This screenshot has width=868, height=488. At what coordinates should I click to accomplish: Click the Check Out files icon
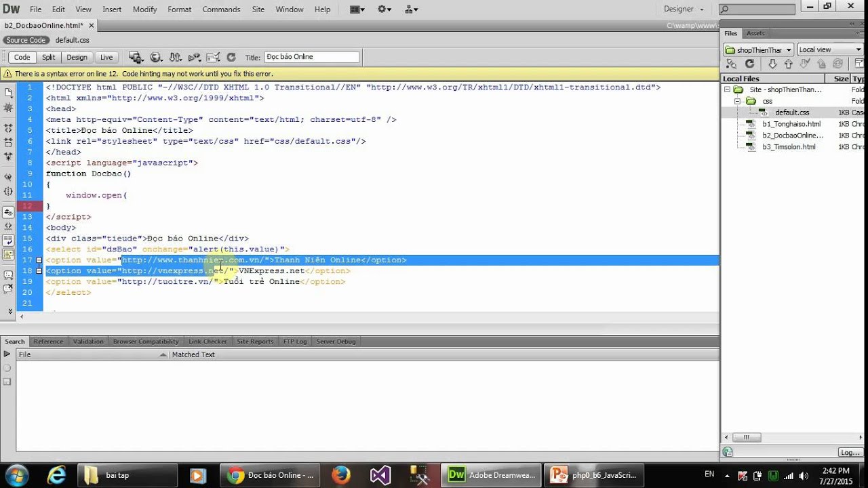pos(805,64)
